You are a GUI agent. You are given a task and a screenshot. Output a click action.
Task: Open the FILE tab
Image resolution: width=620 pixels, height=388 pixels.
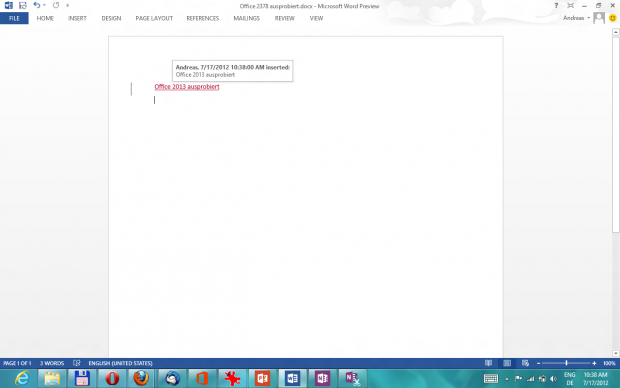[x=14, y=18]
